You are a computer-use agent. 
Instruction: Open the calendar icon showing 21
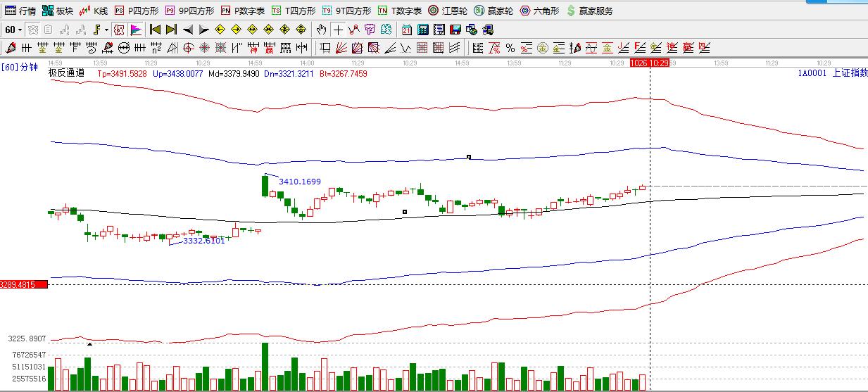pyautogui.click(x=407, y=30)
